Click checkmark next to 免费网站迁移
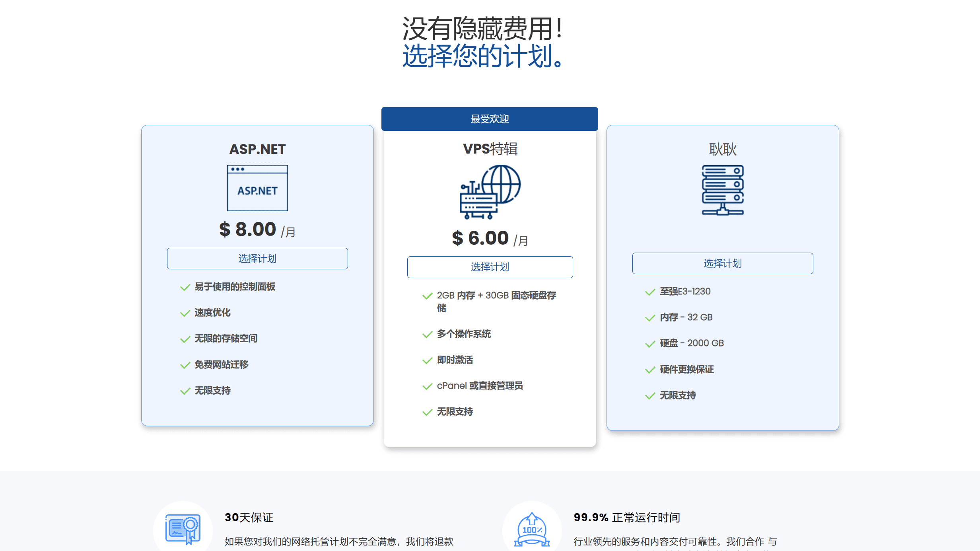 point(185,365)
